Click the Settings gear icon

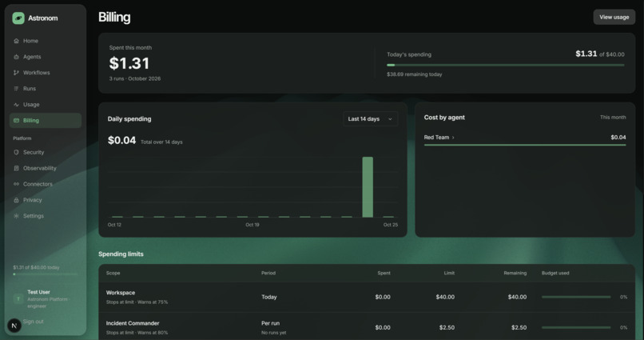(17, 216)
